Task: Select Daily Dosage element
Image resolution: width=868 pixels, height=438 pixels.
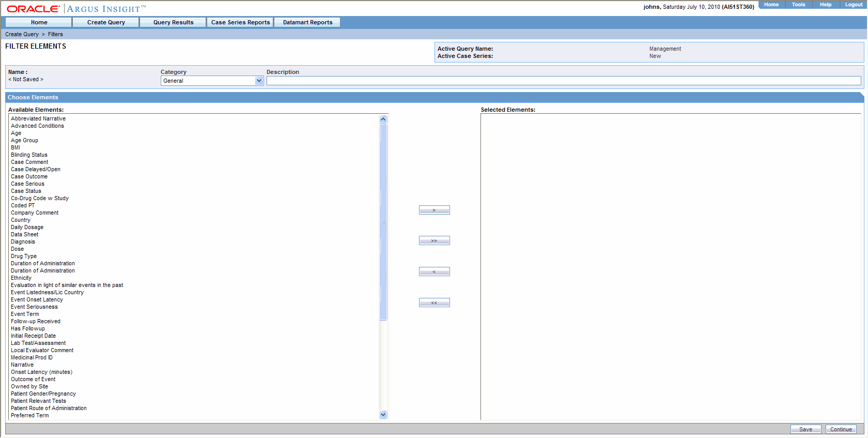Action: pyautogui.click(x=27, y=227)
